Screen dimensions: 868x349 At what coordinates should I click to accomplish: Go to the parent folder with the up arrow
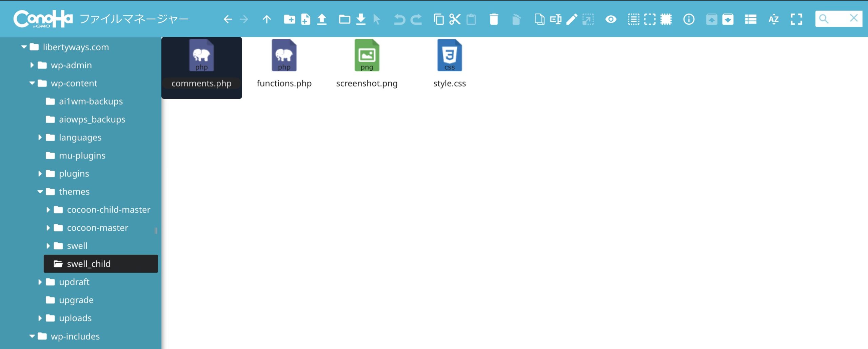[x=267, y=19]
